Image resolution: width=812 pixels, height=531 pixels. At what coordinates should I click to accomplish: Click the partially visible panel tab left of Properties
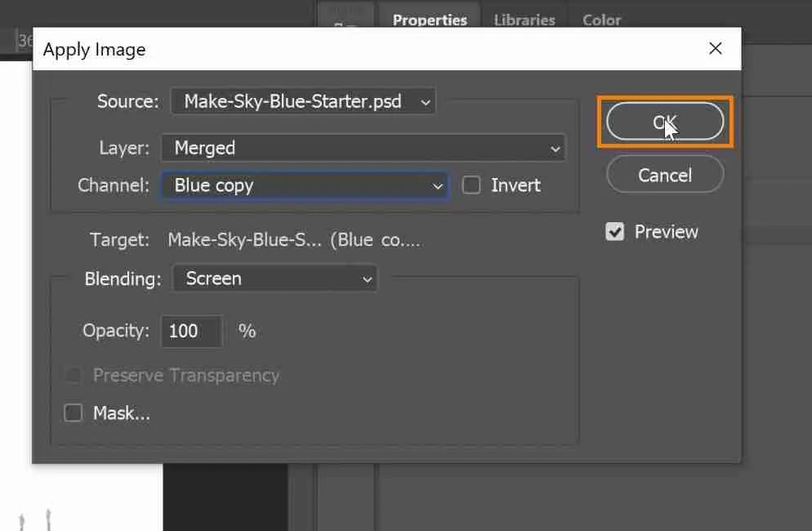coord(345,12)
